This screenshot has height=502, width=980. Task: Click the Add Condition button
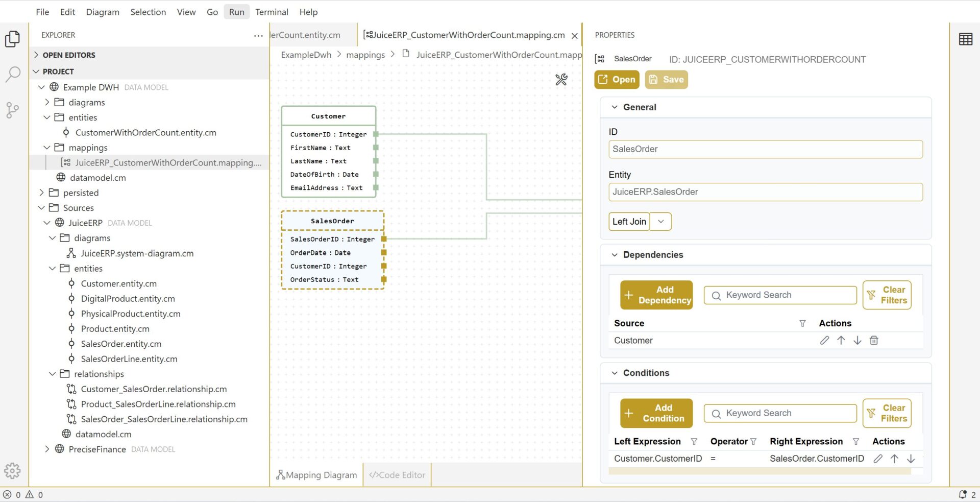tap(656, 413)
